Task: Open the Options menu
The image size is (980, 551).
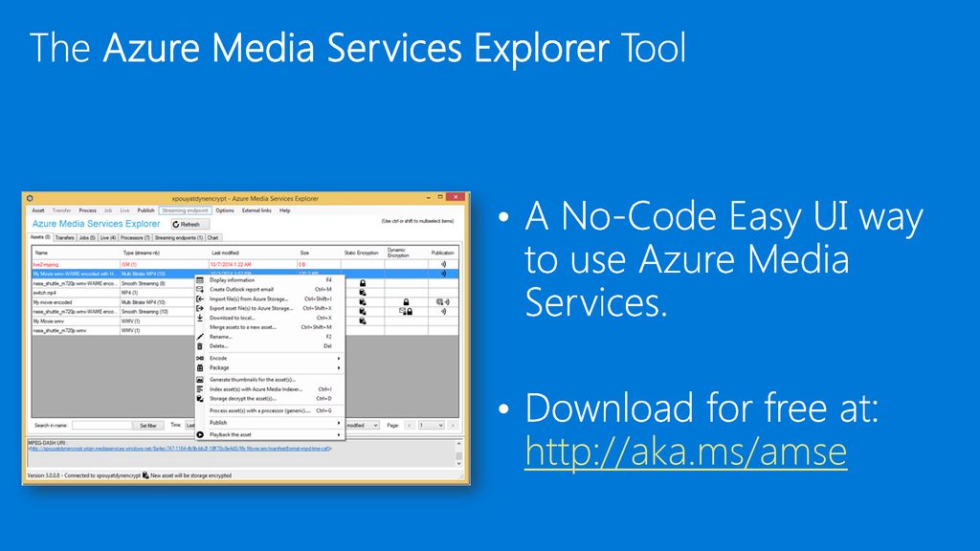Action: [x=225, y=210]
